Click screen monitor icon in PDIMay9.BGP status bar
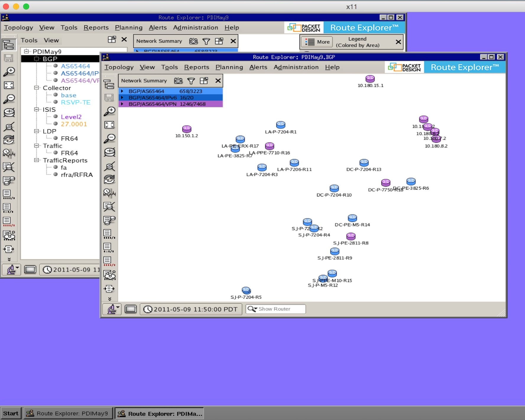The image size is (525, 420). (x=131, y=309)
